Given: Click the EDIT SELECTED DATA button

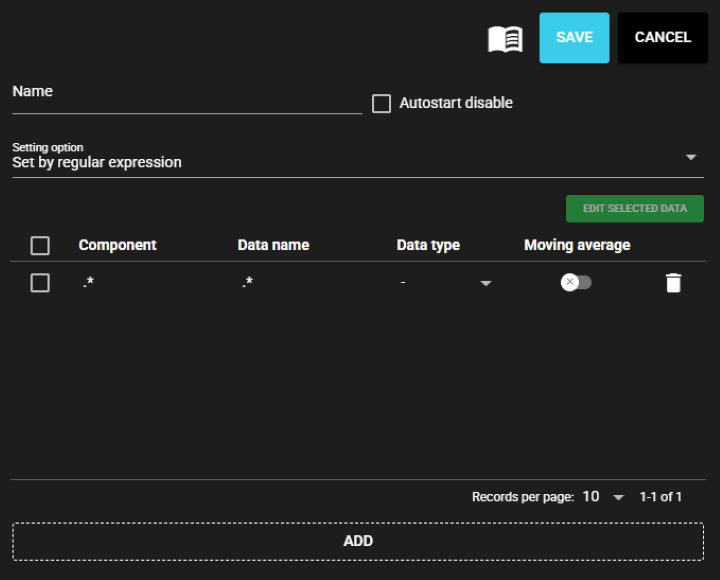Looking at the screenshot, I should click(x=635, y=209).
